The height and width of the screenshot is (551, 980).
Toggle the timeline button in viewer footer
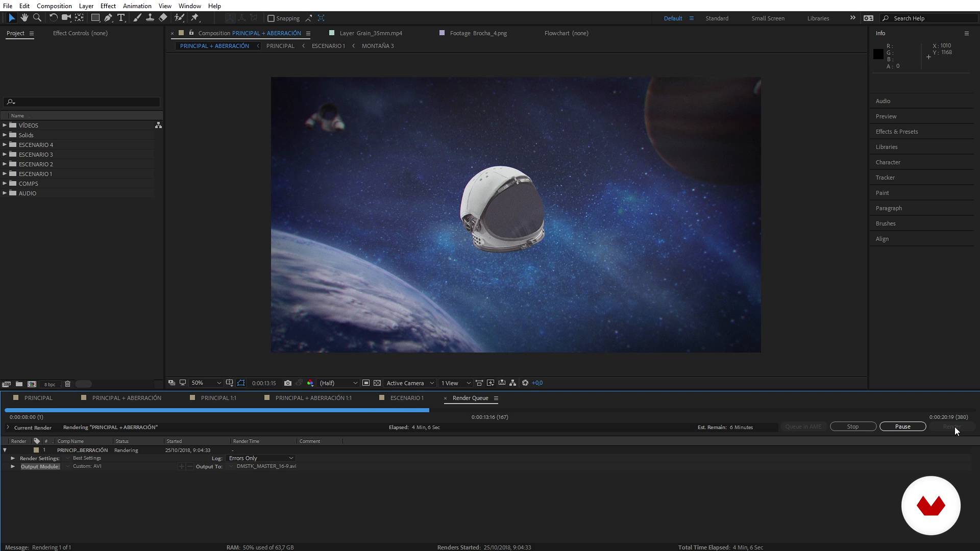tap(502, 383)
